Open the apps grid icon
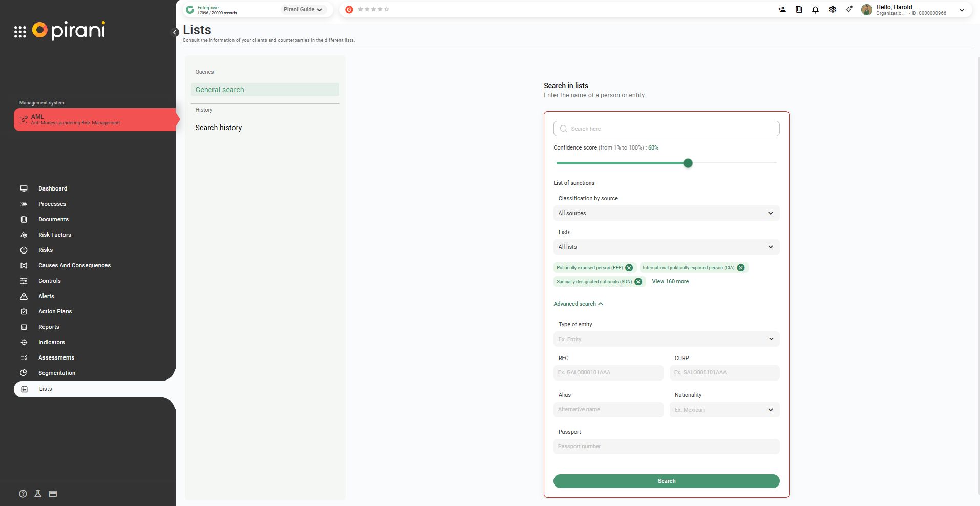980x506 pixels. 20,32
